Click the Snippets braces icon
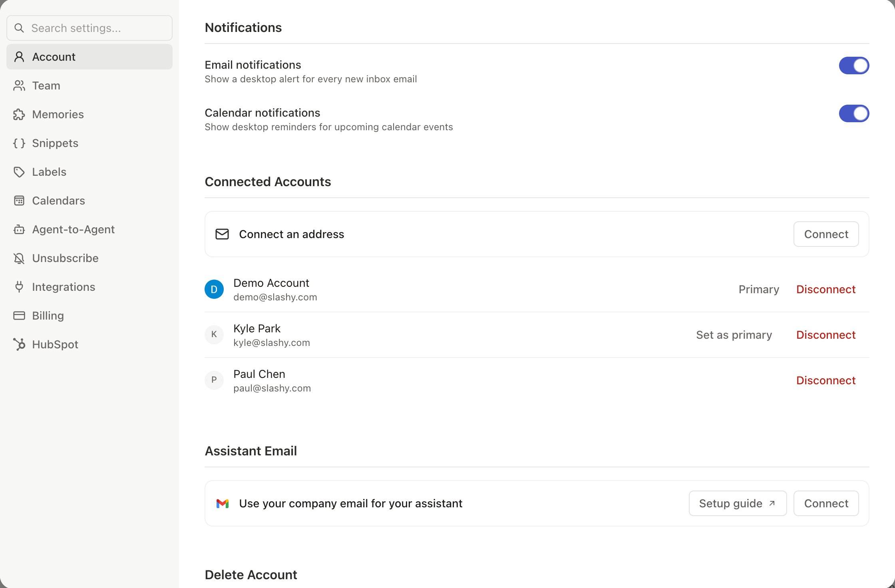This screenshot has width=895, height=588. [19, 143]
